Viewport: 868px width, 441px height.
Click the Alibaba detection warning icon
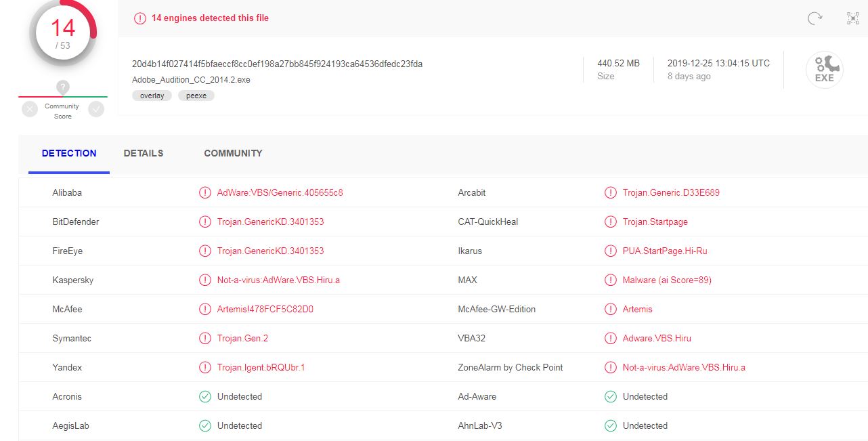[205, 192]
